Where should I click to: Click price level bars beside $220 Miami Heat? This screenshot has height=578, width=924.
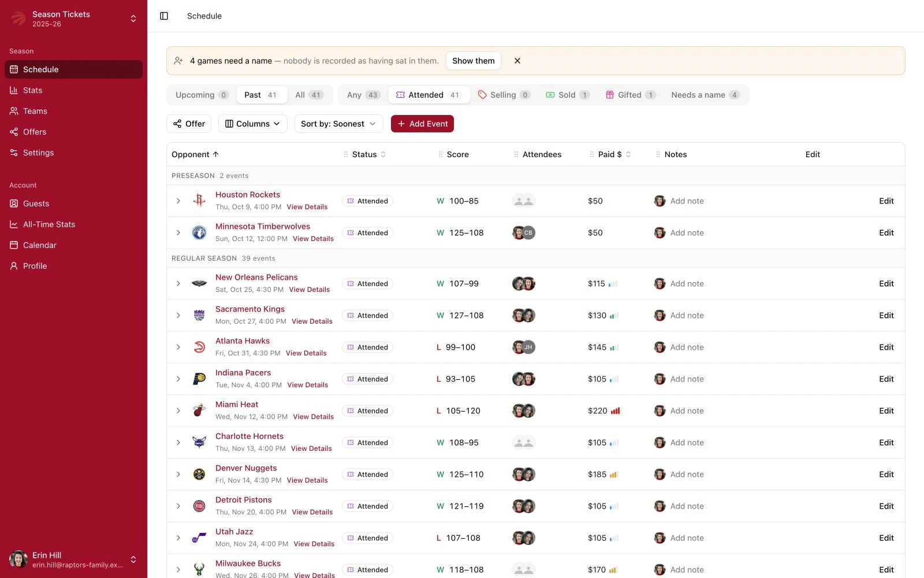click(x=616, y=411)
